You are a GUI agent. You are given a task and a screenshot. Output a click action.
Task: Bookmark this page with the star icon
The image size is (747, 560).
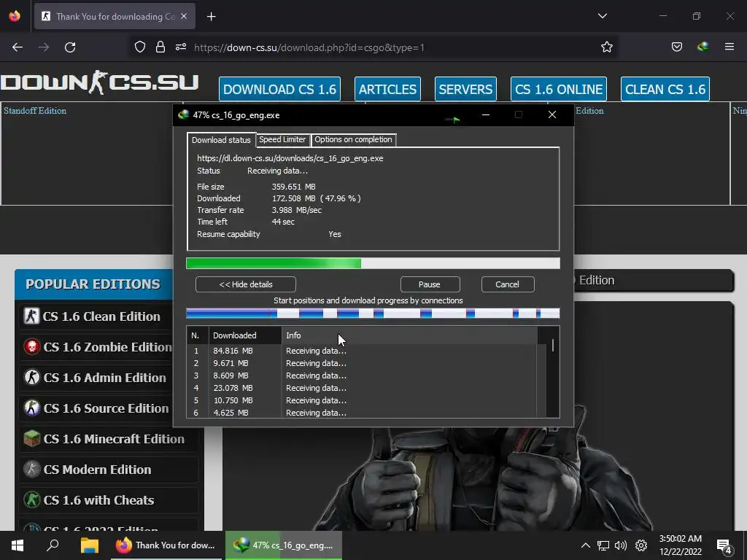[606, 47]
